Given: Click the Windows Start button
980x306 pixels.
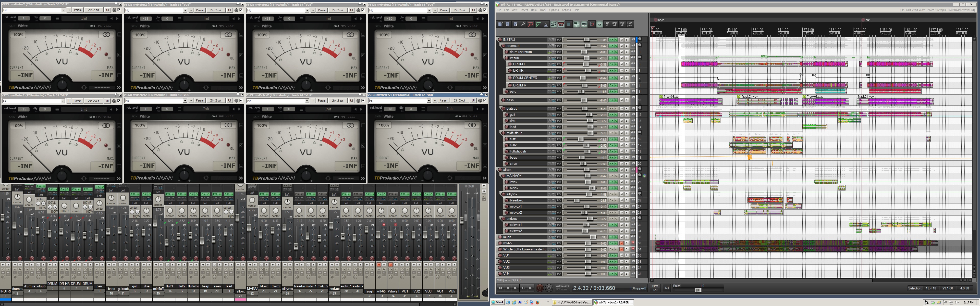Looking at the screenshot, I should (x=497, y=302).
